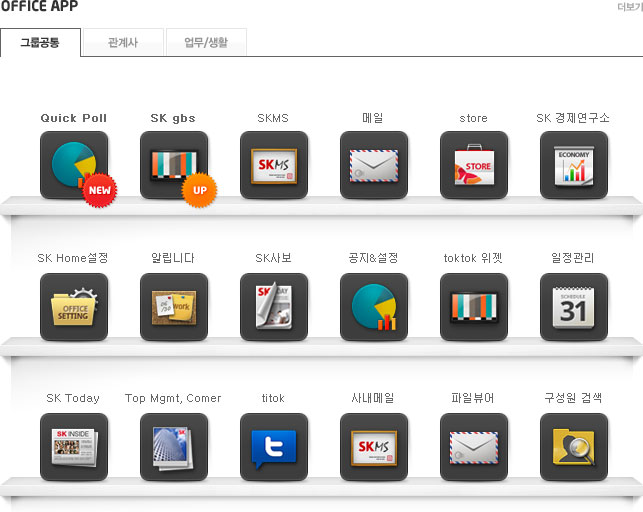Click the orange UP badge on SK gbs
The height and width of the screenshot is (512, 643).
[x=200, y=190]
